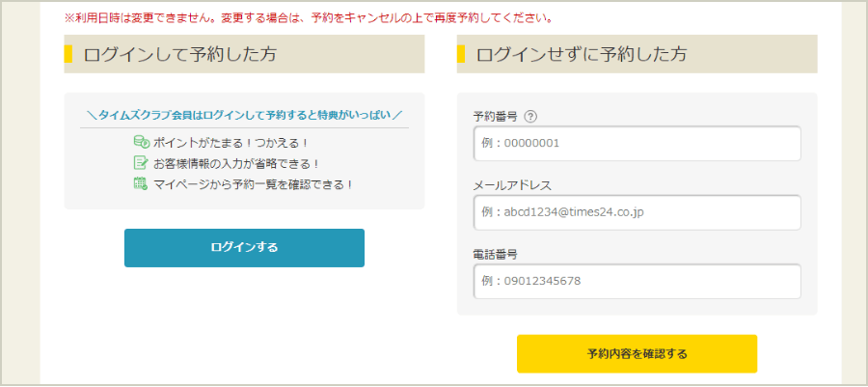
Task: Click yellow marker beside ログインせずに予約した方
Action: [x=461, y=54]
